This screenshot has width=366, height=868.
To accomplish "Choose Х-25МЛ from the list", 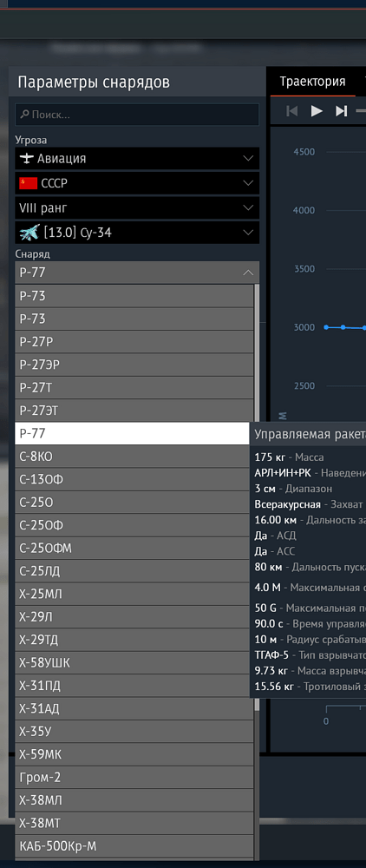I will pyautogui.click(x=134, y=595).
